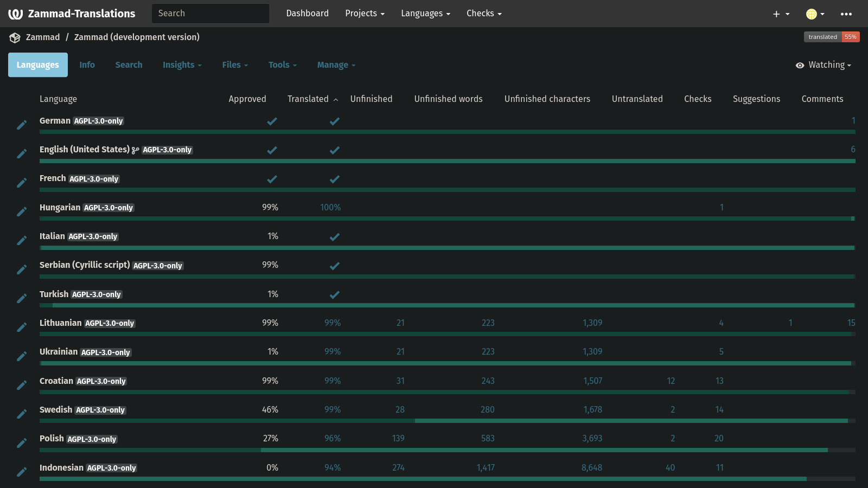868x488 pixels.
Task: Sort by Unfinished words column
Action: point(448,99)
